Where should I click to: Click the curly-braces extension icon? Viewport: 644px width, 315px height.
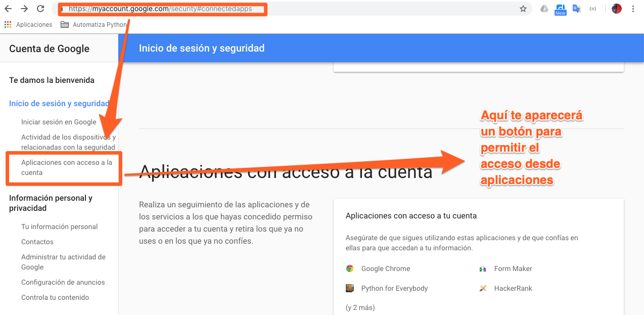click(x=593, y=9)
